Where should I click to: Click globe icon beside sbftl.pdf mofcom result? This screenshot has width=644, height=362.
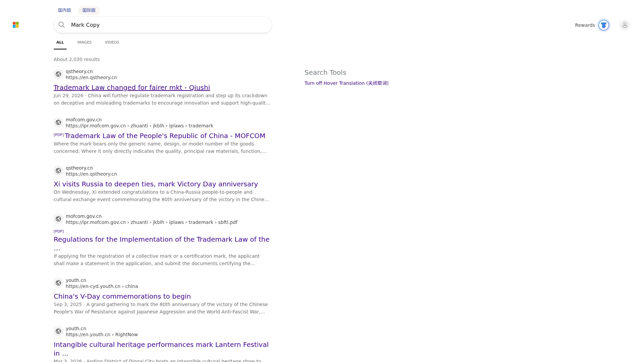58,219
